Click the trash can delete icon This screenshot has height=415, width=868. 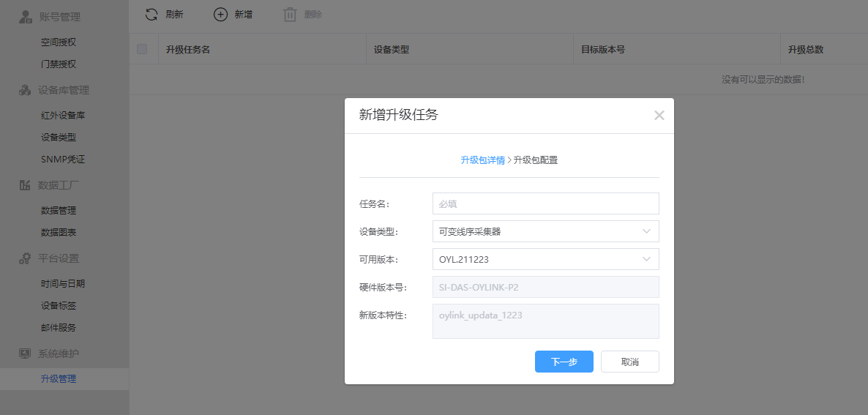point(290,15)
